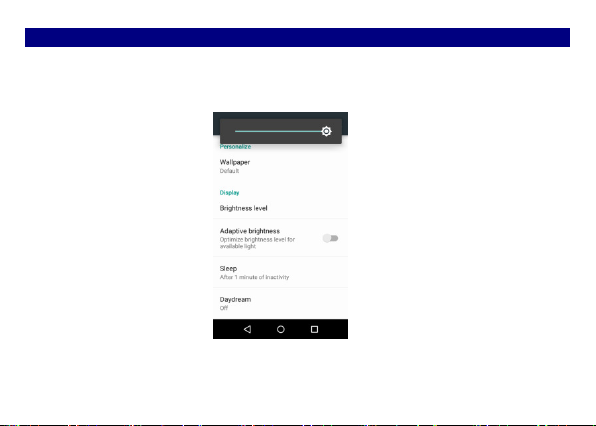Open the Daydream setting

coord(280,303)
